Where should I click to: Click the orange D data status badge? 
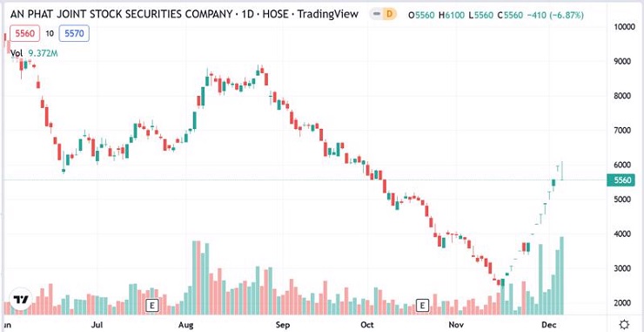click(389, 15)
